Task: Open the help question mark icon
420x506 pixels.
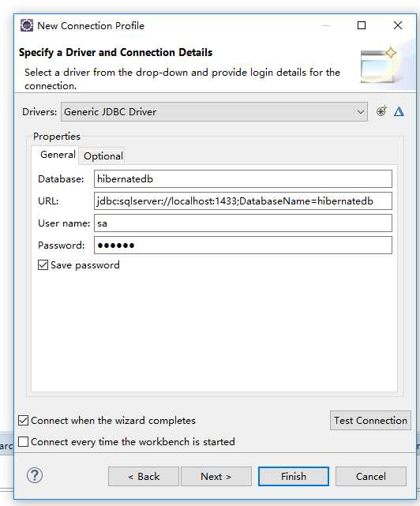Action: point(35,475)
